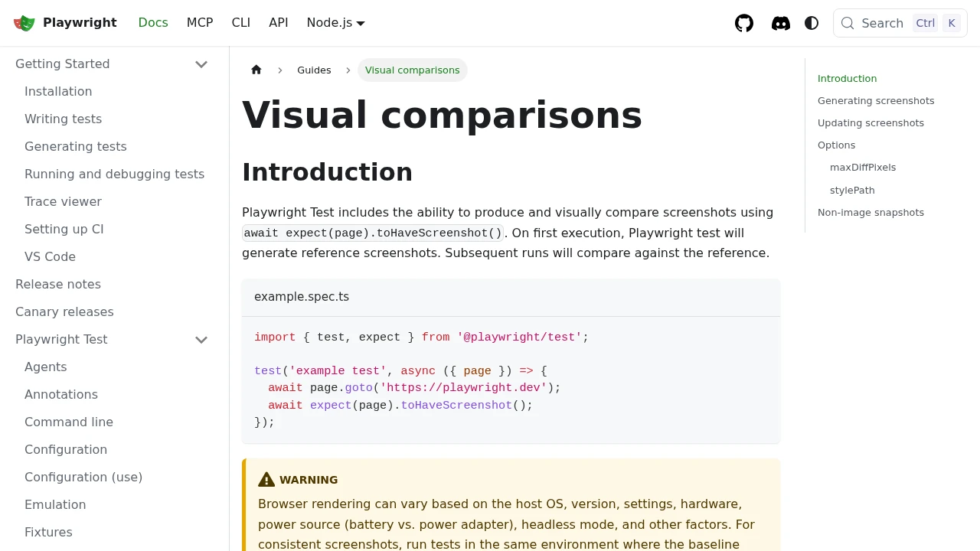This screenshot has width=980, height=551.
Task: Open the Annotations page
Action: coord(61,395)
